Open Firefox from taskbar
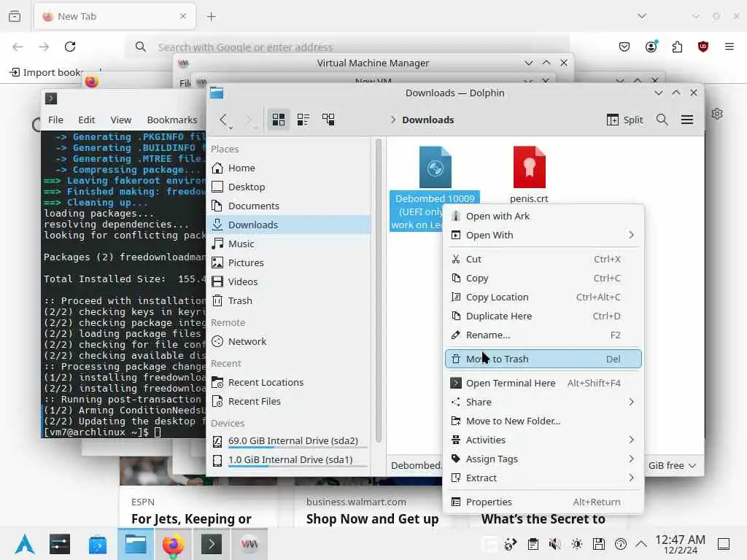 pyautogui.click(x=173, y=544)
